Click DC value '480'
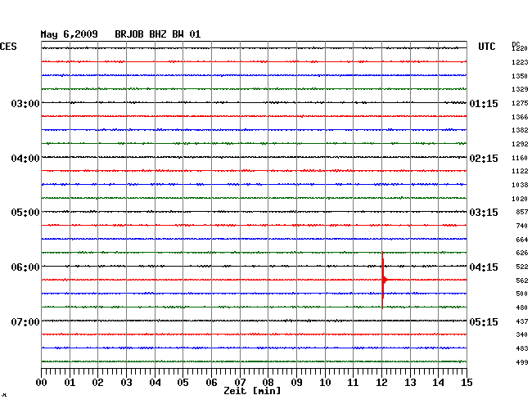The image size is (532, 404). [x=522, y=307]
